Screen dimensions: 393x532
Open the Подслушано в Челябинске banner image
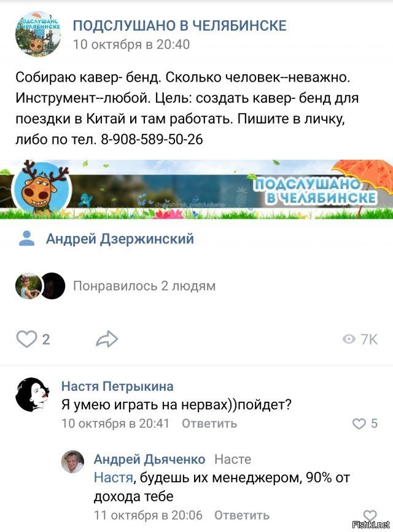point(196,189)
